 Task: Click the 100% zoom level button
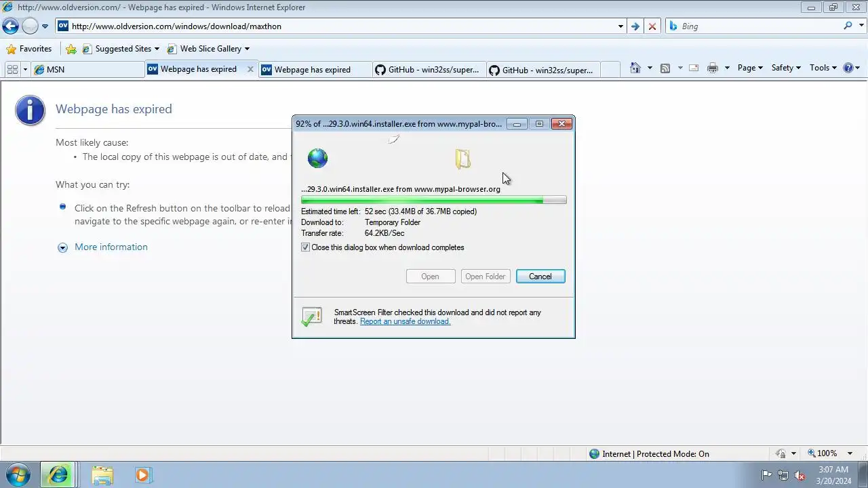pos(823,453)
